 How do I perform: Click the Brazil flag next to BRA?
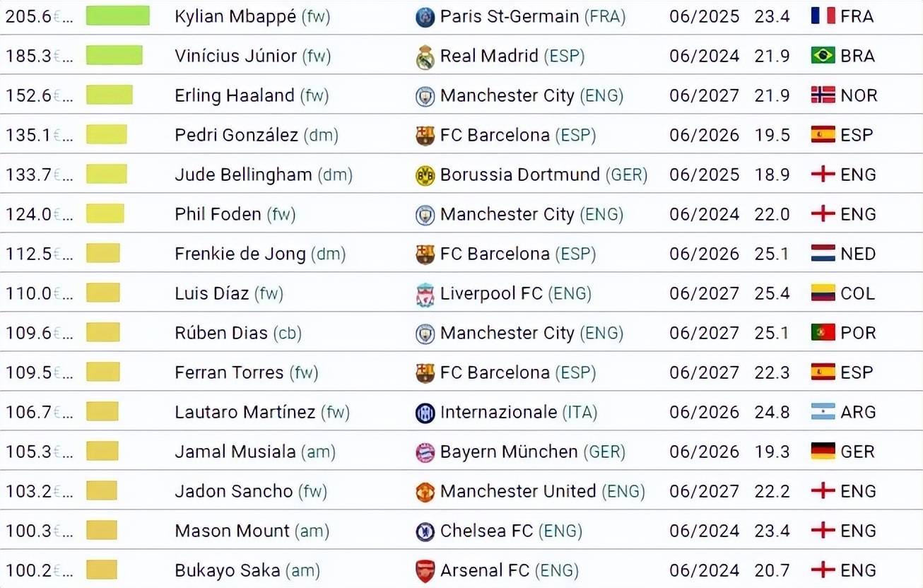(823, 56)
